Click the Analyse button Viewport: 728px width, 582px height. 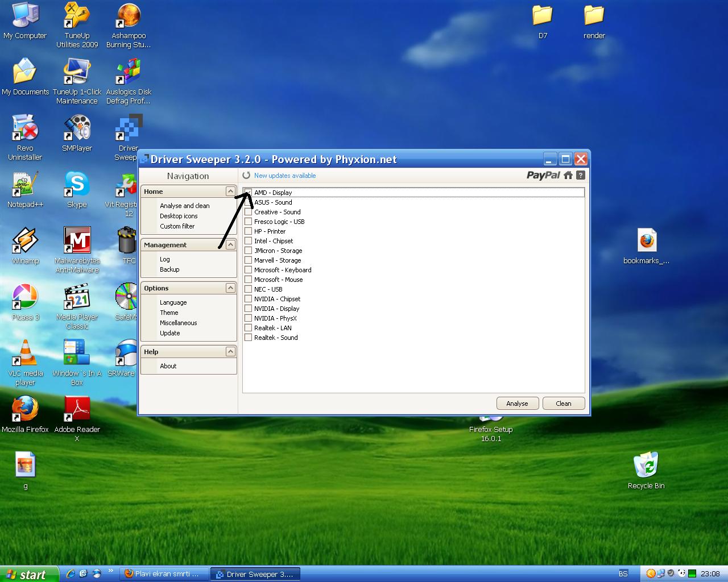(x=517, y=404)
